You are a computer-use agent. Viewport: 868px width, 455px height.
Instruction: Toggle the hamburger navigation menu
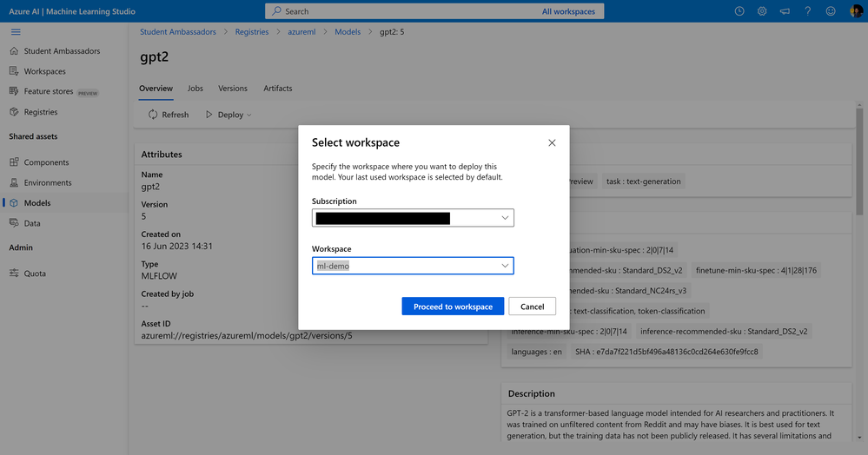click(16, 32)
